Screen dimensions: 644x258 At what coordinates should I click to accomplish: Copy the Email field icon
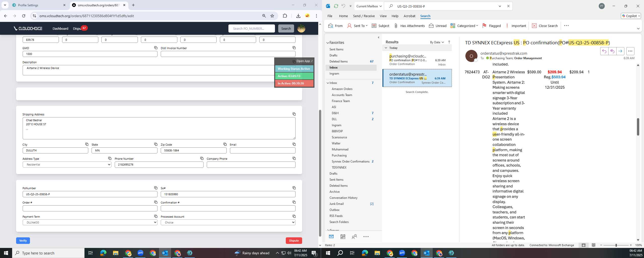click(x=294, y=144)
